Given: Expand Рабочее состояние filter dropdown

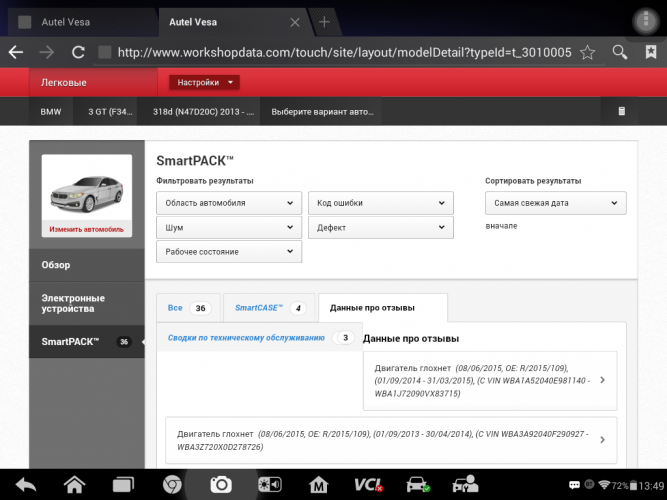Looking at the screenshot, I should (229, 251).
